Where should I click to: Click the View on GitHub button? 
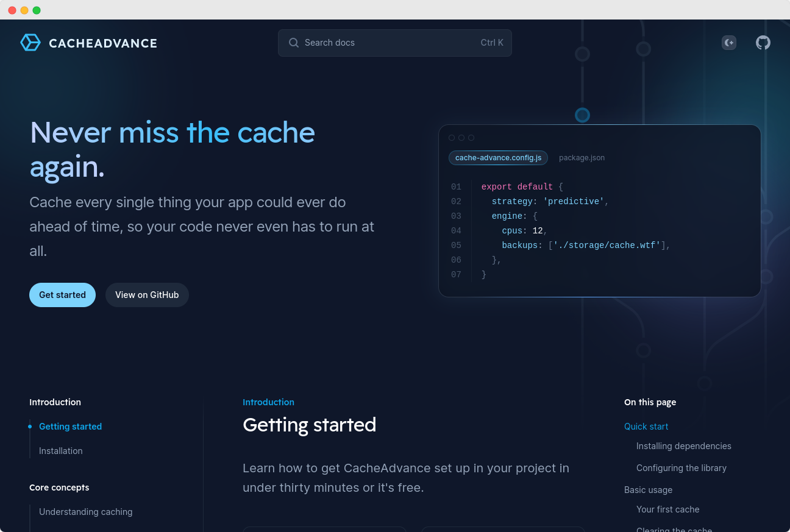[147, 295]
